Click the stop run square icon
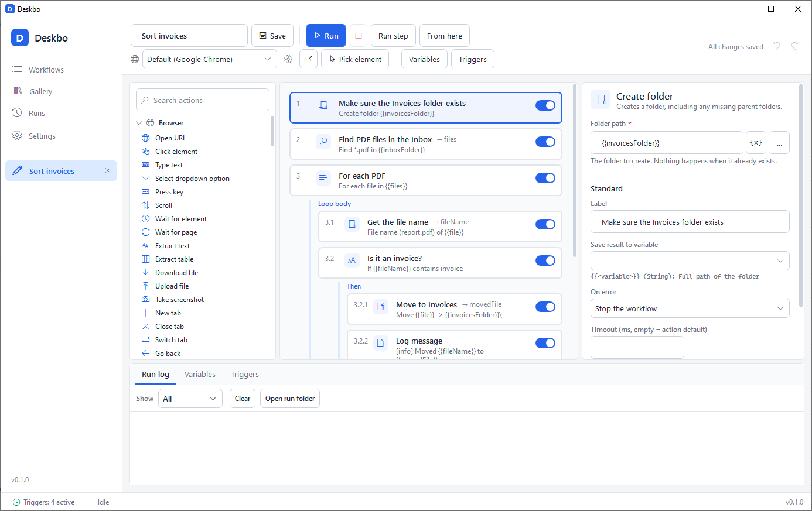 (359, 36)
